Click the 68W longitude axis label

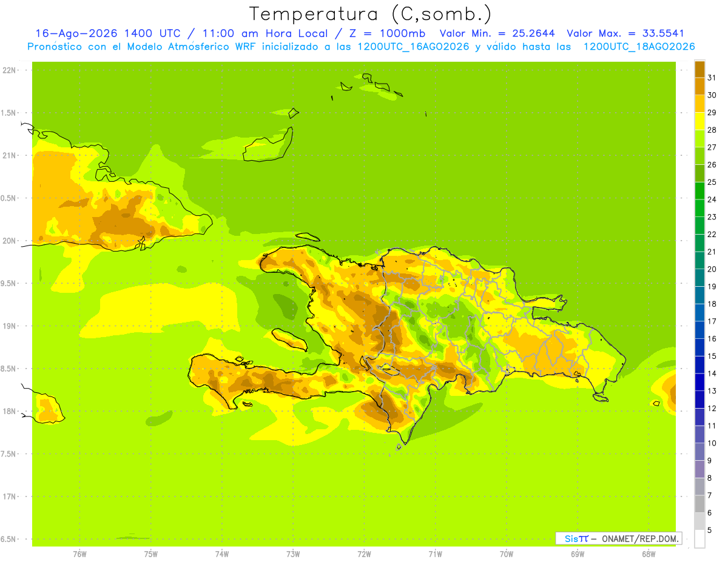coord(649,554)
